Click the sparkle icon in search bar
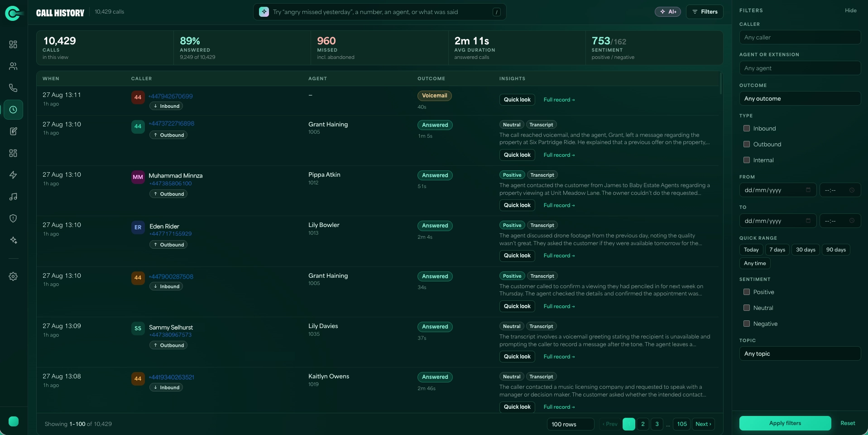This screenshot has width=868, height=435. coord(264,12)
